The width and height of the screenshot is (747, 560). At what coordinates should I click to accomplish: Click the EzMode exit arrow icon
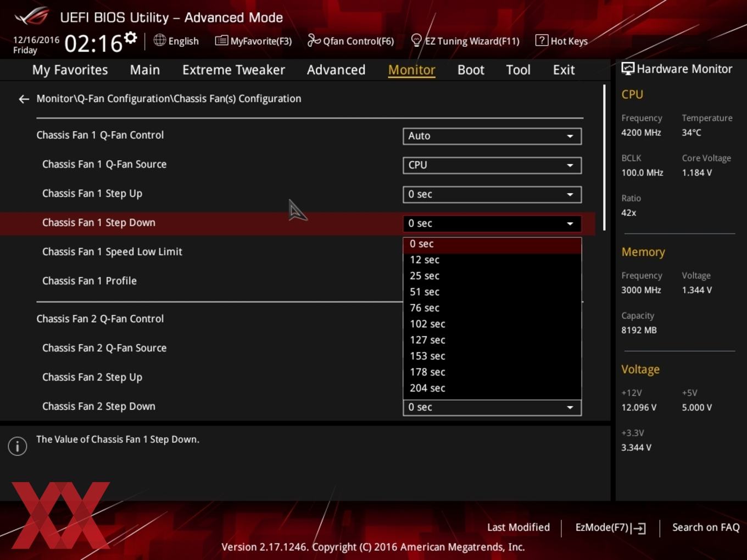pyautogui.click(x=638, y=528)
